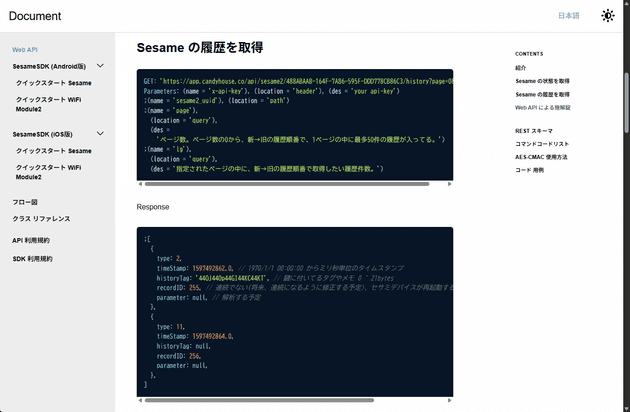Click request code block horizontal scrollbar thumb
The image size is (630, 412).
coord(287,184)
